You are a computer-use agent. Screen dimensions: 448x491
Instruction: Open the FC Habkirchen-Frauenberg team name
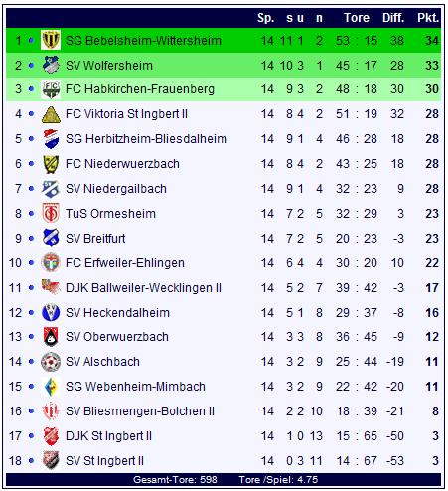140,89
